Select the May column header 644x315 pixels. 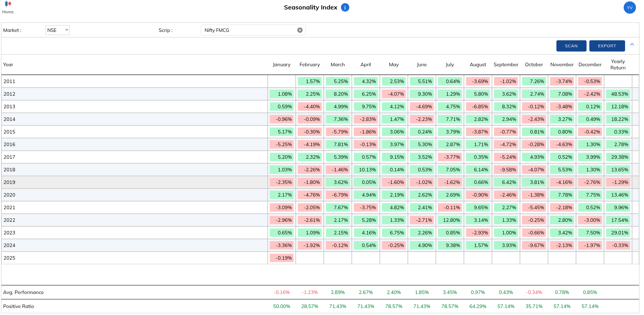pos(394,64)
